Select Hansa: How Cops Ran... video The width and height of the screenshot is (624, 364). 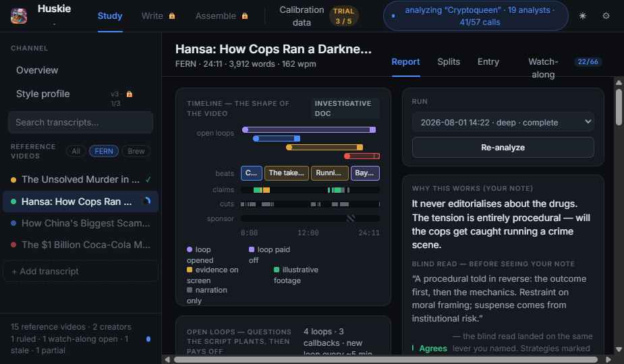(81, 202)
